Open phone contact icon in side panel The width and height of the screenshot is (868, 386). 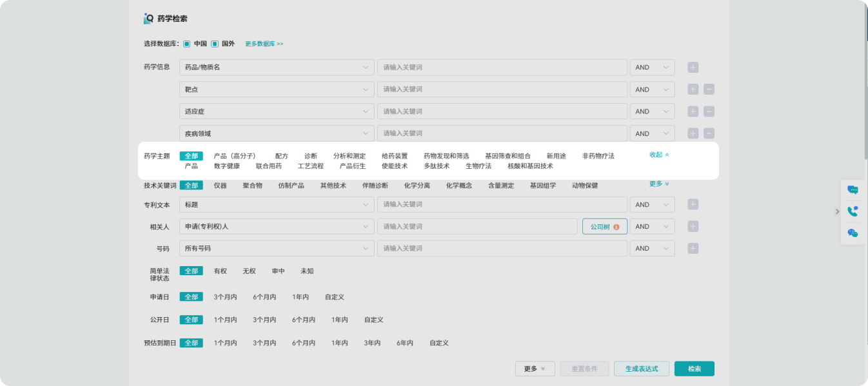(853, 211)
